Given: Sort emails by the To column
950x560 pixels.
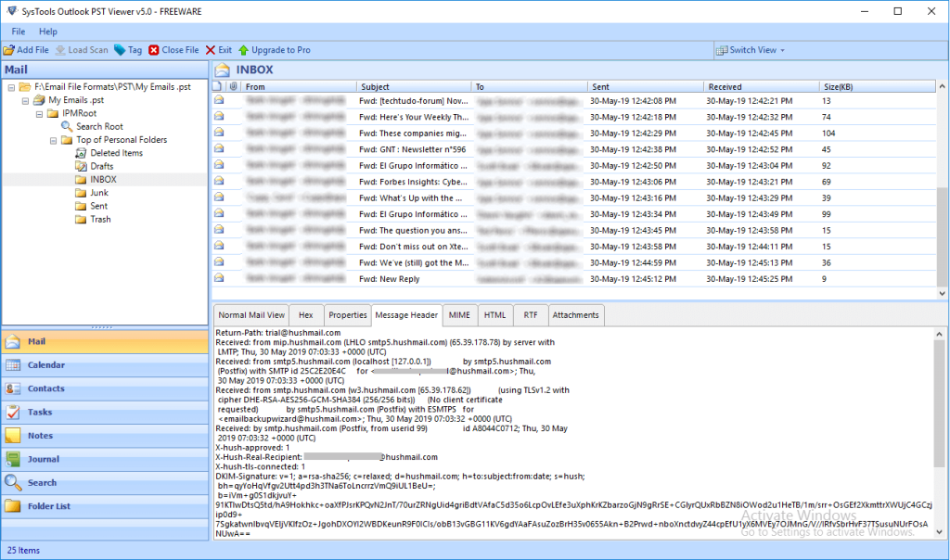Looking at the screenshot, I should (529, 86).
